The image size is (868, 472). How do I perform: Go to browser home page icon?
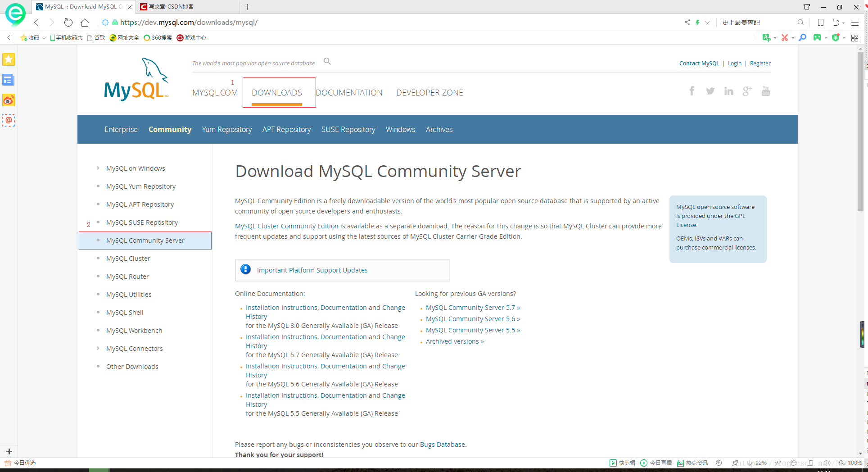point(85,22)
